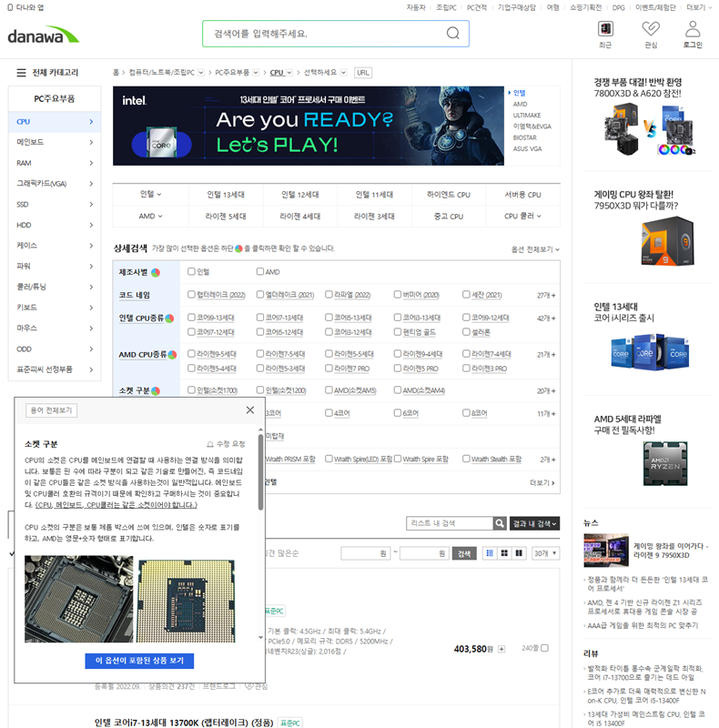Check the compare checkbox beside 240몰

pyautogui.click(x=545, y=648)
